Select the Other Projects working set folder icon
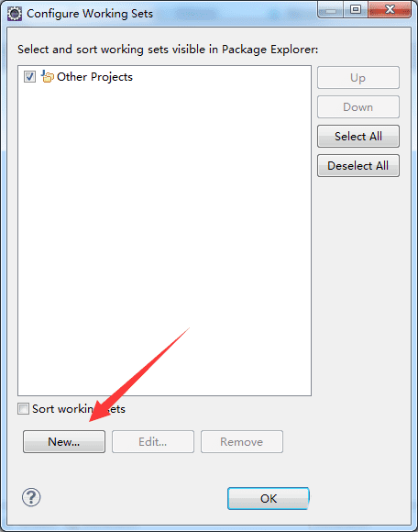Image resolution: width=418 pixels, height=532 pixels. (47, 76)
